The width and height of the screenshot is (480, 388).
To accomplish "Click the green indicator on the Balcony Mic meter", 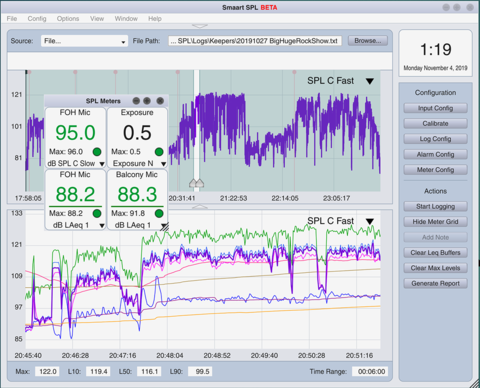I will [159, 213].
